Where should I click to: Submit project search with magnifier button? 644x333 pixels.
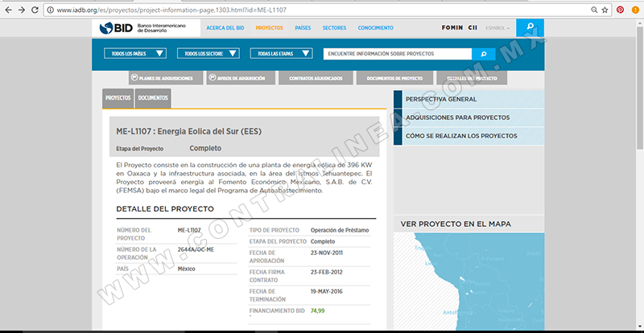(484, 54)
